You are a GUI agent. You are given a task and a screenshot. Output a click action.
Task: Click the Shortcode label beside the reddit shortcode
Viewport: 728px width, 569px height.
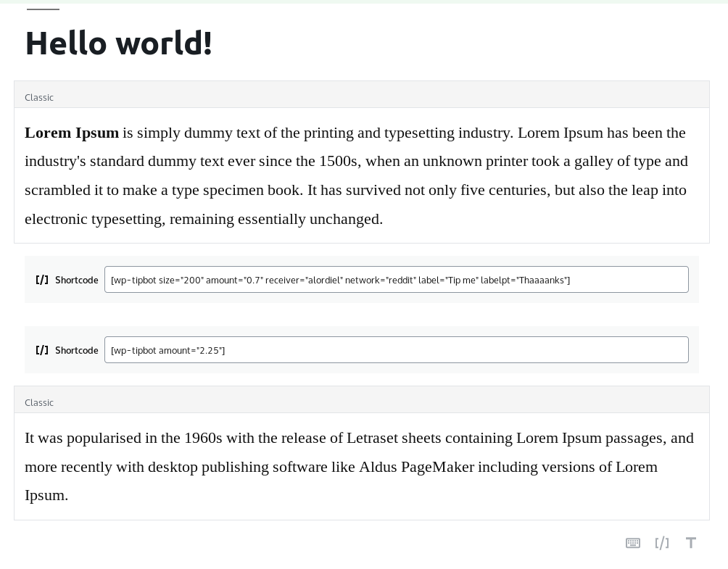76,280
